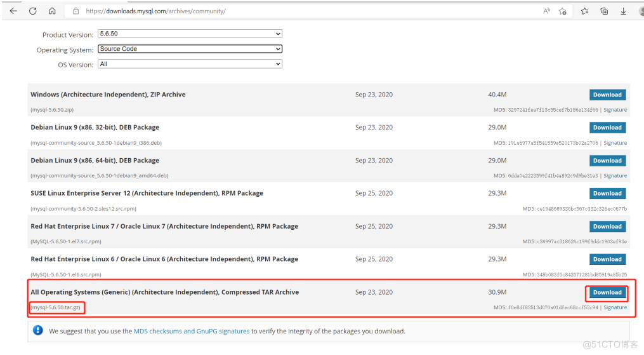Viewport: 644px width, 355px height.
Task: Download Red Hat Enterprise Linux 7 RPM
Action: [607, 226]
